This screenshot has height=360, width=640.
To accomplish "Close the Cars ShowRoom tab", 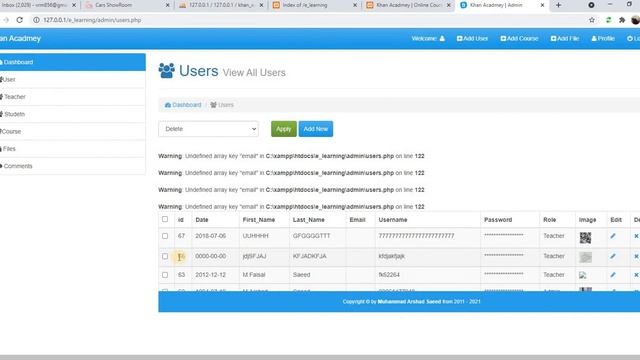I will [x=167, y=5].
